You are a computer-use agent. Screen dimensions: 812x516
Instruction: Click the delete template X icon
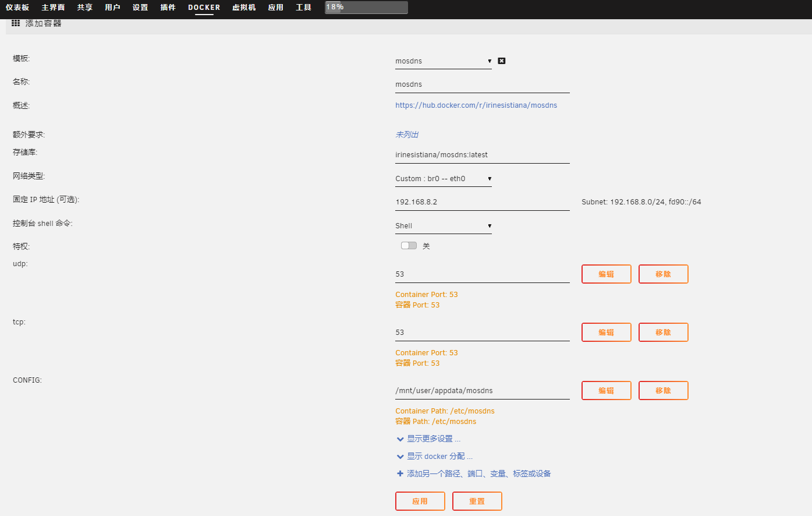(502, 61)
